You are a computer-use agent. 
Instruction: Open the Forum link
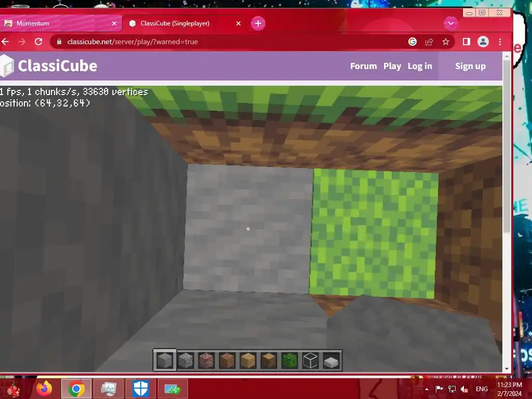coord(363,66)
